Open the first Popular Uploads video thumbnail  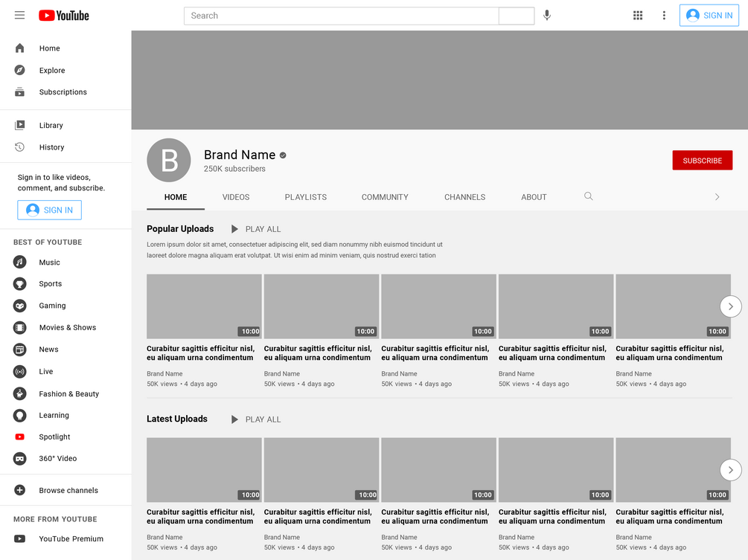pyautogui.click(x=204, y=306)
